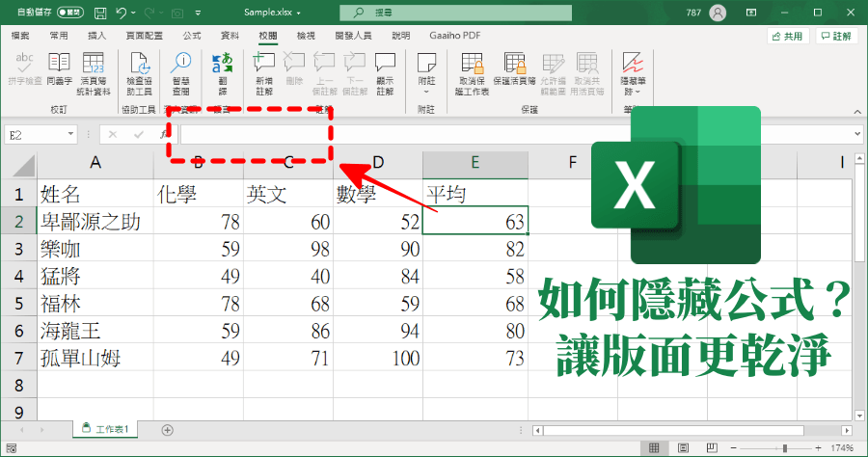Click the horizontal scrollbar track
Viewport: 868px width, 457px height.
[x=691, y=430]
